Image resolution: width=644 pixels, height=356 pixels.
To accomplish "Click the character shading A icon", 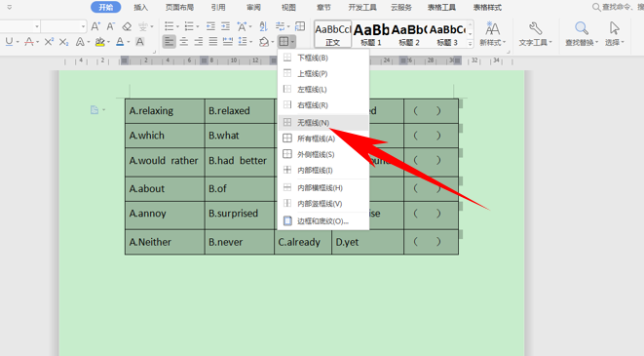I will [139, 42].
